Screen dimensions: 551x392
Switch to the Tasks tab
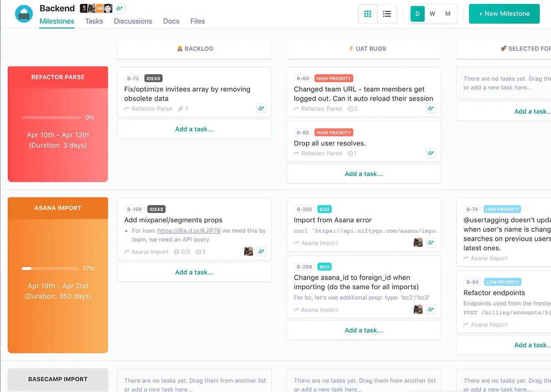[94, 21]
